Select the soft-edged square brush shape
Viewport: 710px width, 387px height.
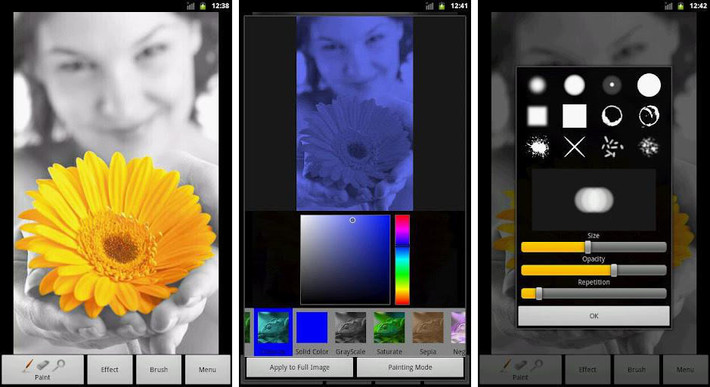[x=537, y=116]
